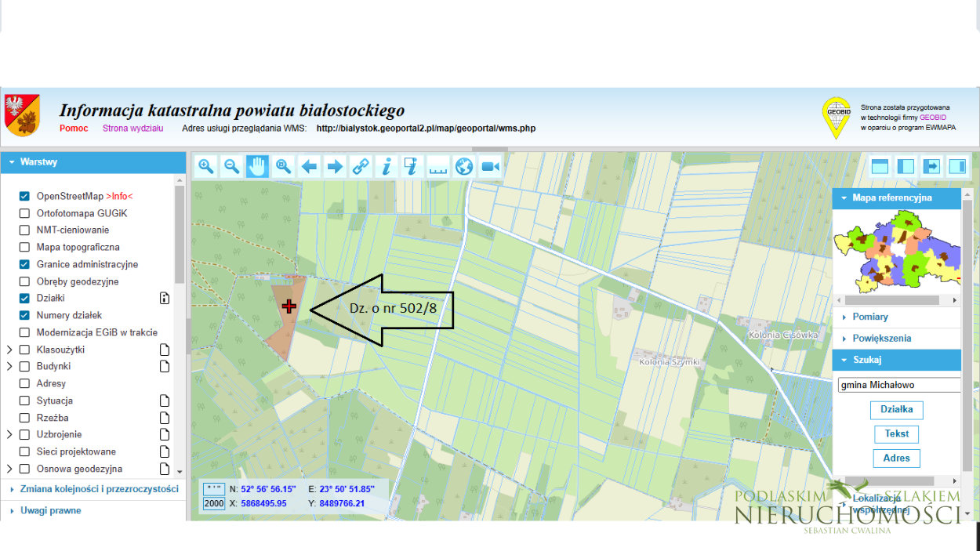Viewport: 980px width, 551px height.
Task: Choose the measuring ruler tool
Action: (x=438, y=166)
